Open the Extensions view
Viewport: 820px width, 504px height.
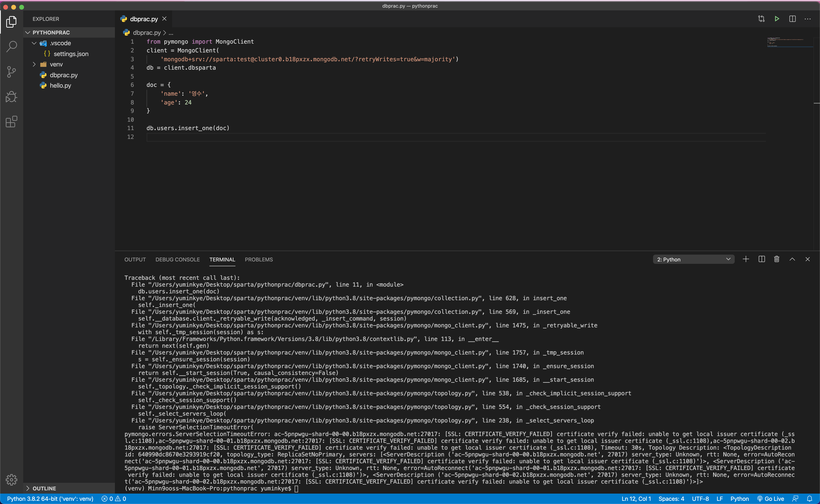(11, 122)
